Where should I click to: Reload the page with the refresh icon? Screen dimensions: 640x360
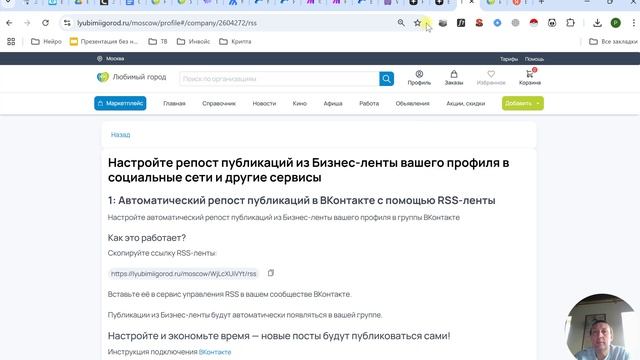45,23
